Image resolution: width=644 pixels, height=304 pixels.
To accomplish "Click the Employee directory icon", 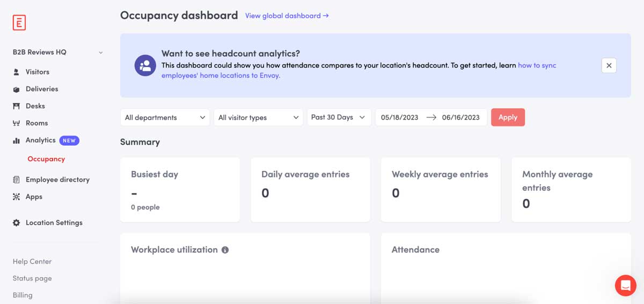I will pyautogui.click(x=16, y=180).
